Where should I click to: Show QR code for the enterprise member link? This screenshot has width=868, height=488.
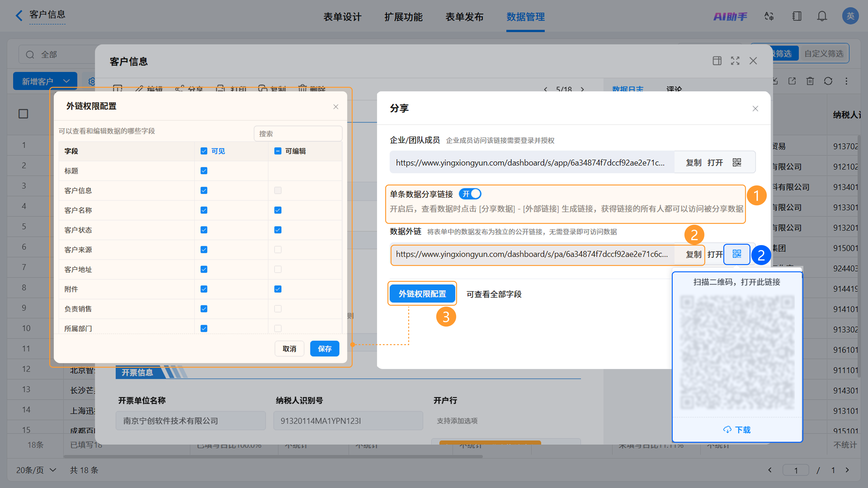point(737,162)
